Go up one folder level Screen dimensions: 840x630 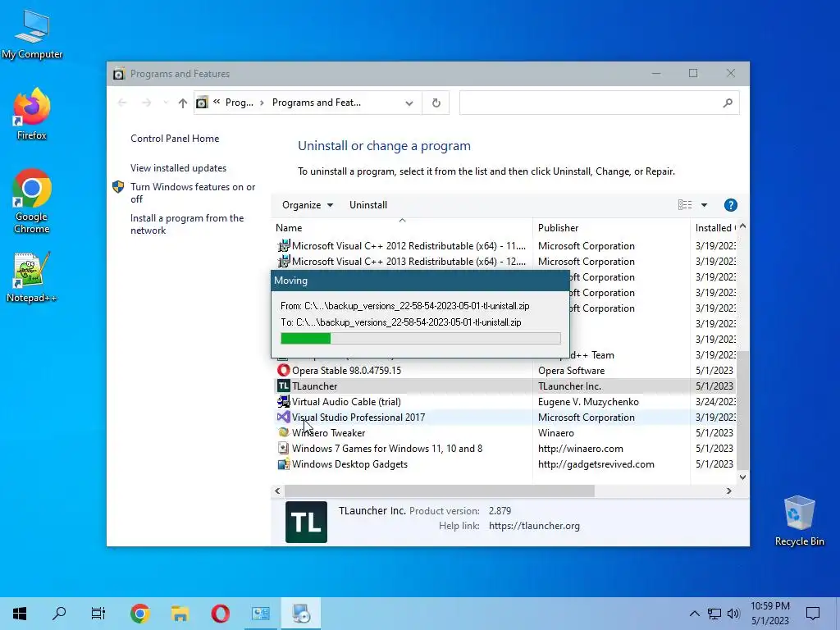coord(183,103)
